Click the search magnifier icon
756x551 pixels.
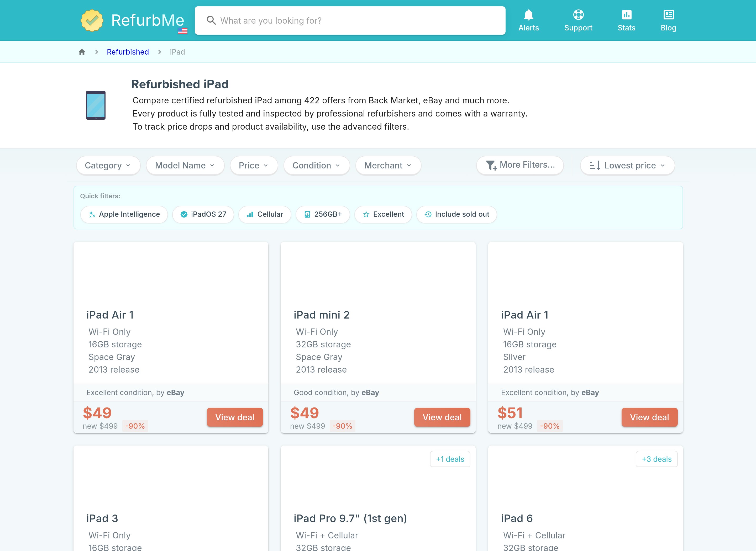tap(211, 20)
